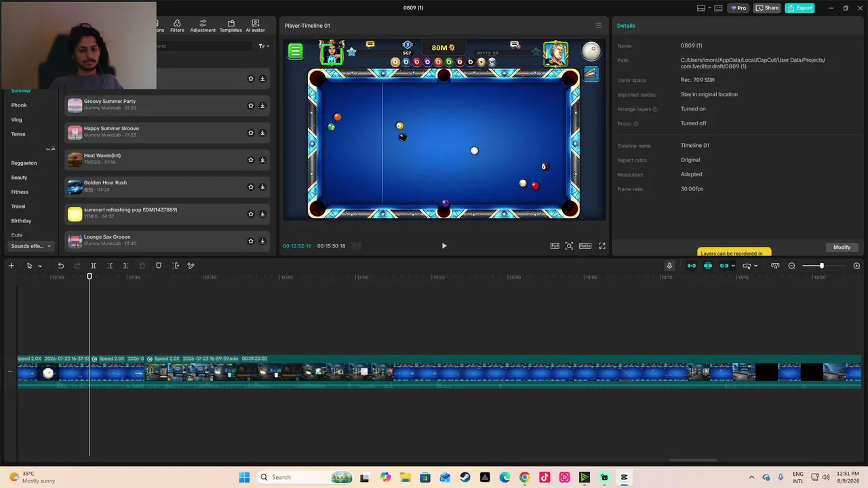Image resolution: width=868 pixels, height=488 pixels.
Task: Open the Details panel tab
Action: click(626, 26)
